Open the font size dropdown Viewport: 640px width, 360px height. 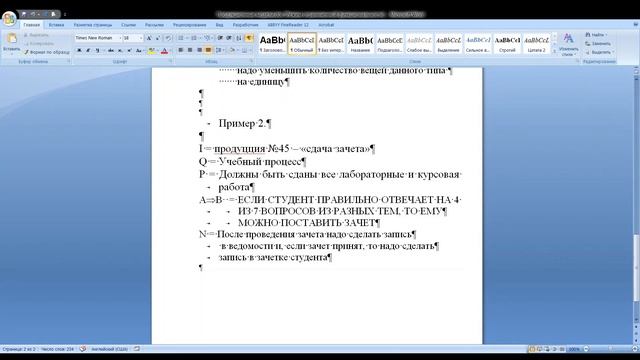point(141,38)
